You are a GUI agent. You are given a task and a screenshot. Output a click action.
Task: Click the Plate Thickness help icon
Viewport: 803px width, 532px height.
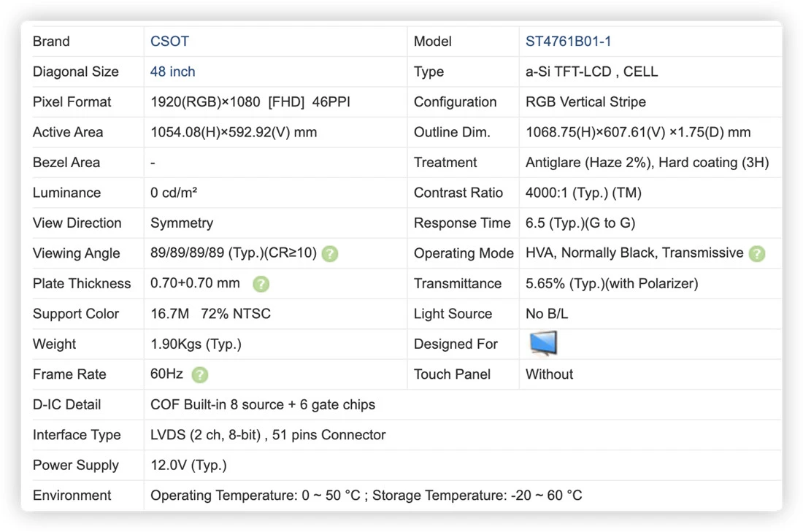coord(261,284)
